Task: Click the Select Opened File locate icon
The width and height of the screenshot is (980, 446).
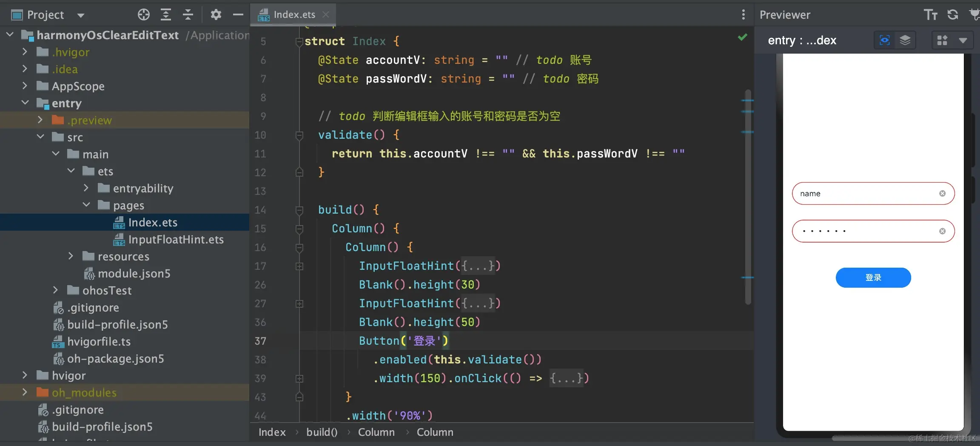Action: pos(144,15)
